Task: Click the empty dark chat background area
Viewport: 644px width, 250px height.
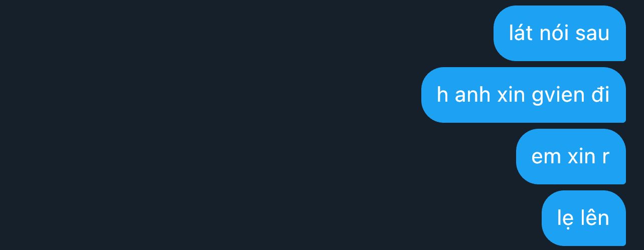Action: [x=201, y=125]
